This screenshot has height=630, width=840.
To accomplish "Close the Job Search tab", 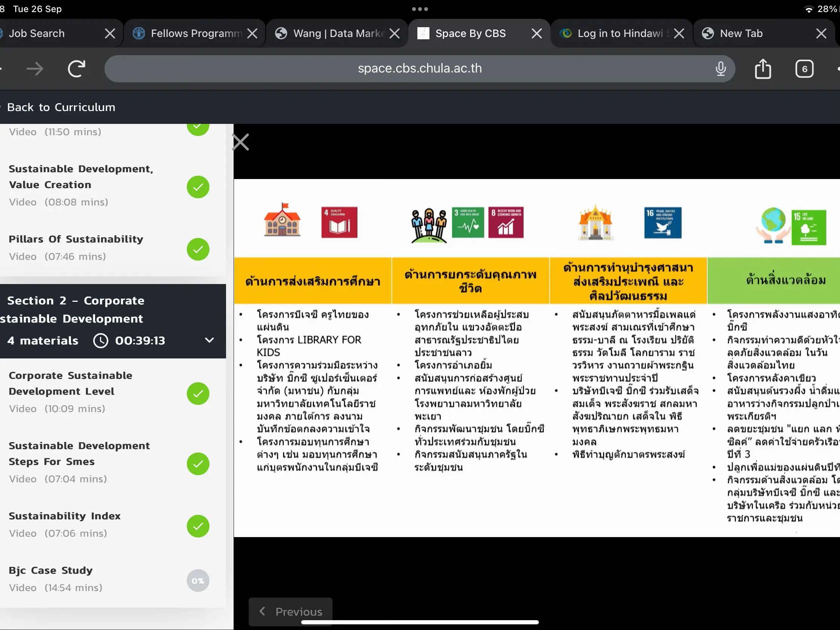I will coord(110,34).
